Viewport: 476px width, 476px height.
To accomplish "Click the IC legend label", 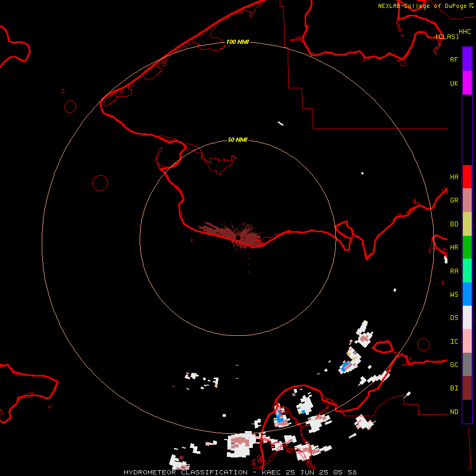I will coord(454,341).
